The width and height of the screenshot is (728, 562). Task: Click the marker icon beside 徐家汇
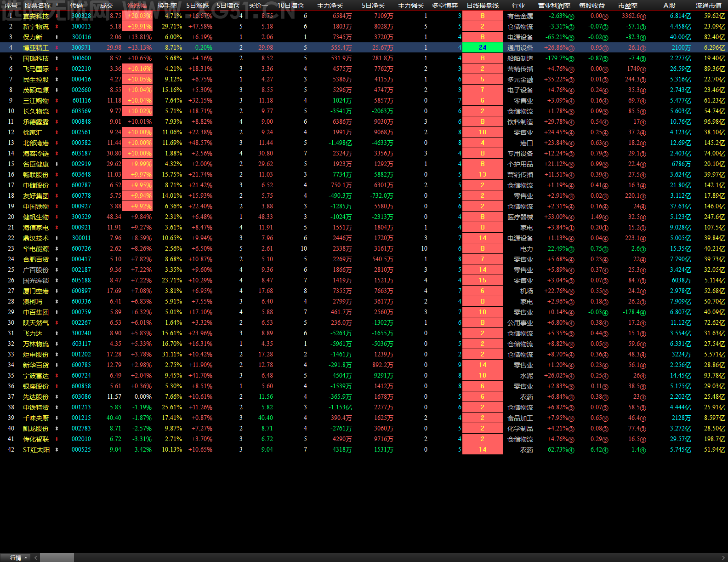coord(57,132)
